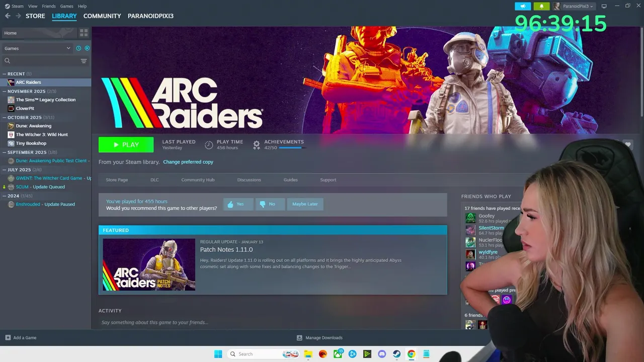Go to the COMMUNITY tab

tap(102, 16)
